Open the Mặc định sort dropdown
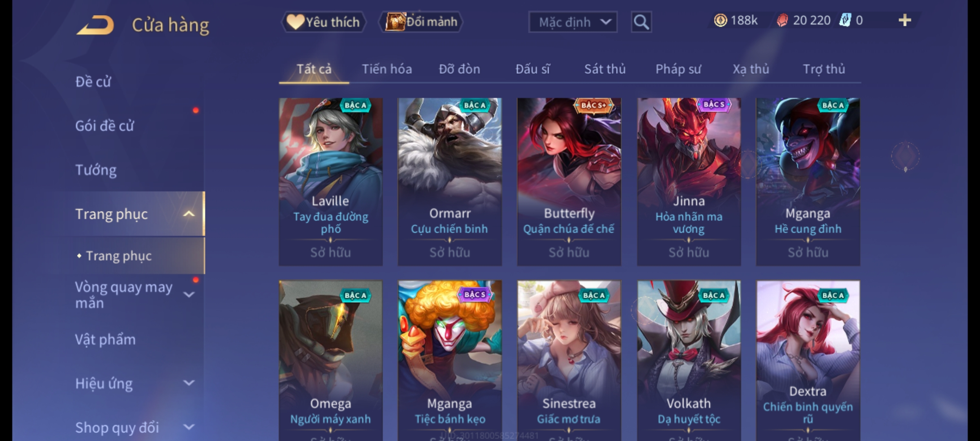 click(x=572, y=22)
